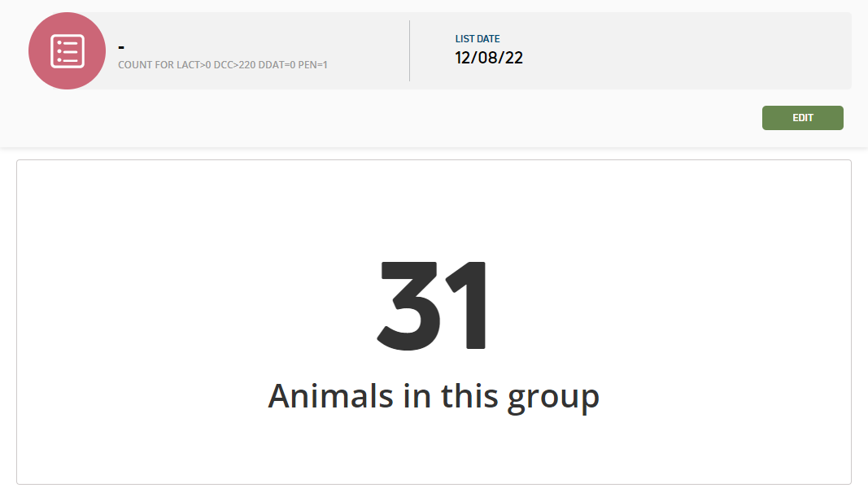This screenshot has height=488, width=868.
Task: Click the large 31 animal count
Action: click(x=434, y=304)
